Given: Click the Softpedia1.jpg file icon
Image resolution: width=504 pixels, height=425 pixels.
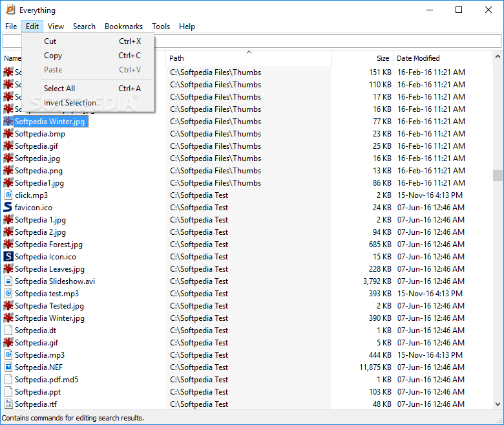Looking at the screenshot, I should [x=8, y=183].
